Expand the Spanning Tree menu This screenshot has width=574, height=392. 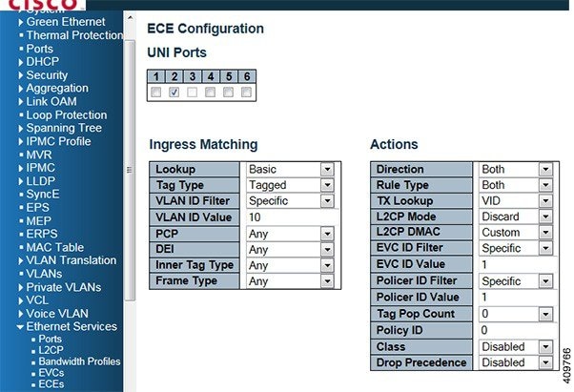(64, 128)
